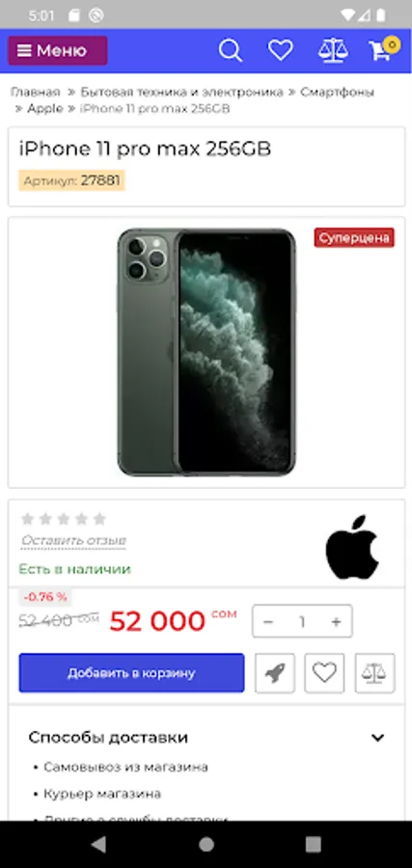Viewport: 412px width, 868px height.
Task: Decrease quantity with the minus button
Action: pyautogui.click(x=268, y=622)
